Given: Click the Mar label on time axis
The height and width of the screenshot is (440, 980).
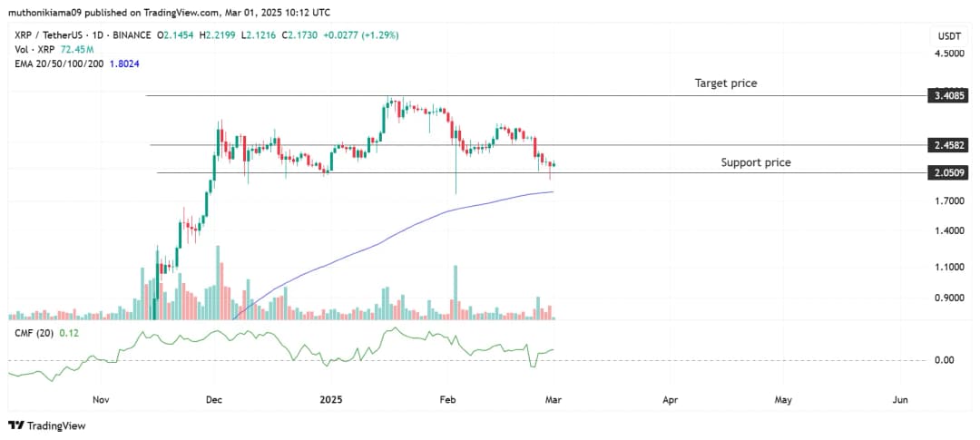Looking at the screenshot, I should (x=554, y=399).
